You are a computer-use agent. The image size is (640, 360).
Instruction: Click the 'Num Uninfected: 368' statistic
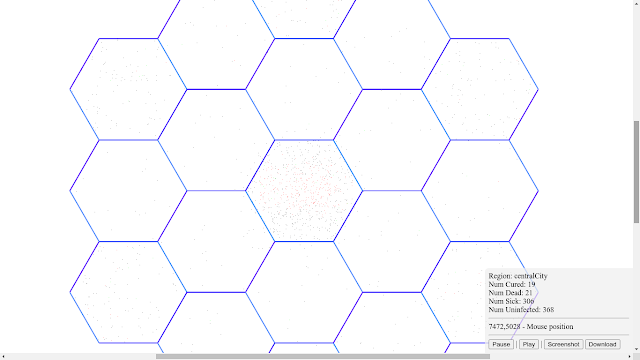[521, 309]
